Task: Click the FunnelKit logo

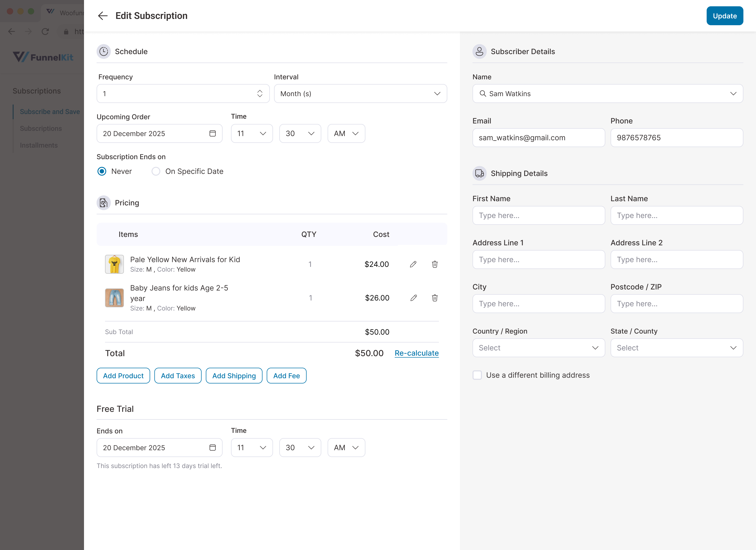Action: click(x=43, y=57)
